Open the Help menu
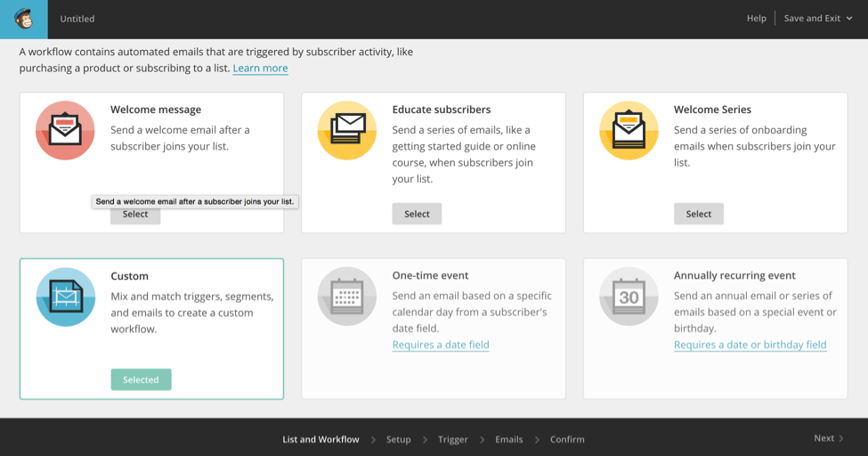The image size is (868, 456). point(756,19)
